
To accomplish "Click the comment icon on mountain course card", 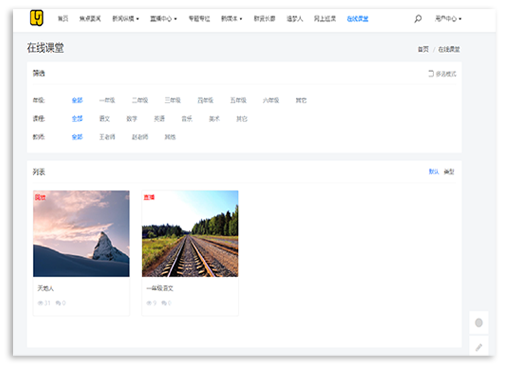I will click(x=58, y=303).
